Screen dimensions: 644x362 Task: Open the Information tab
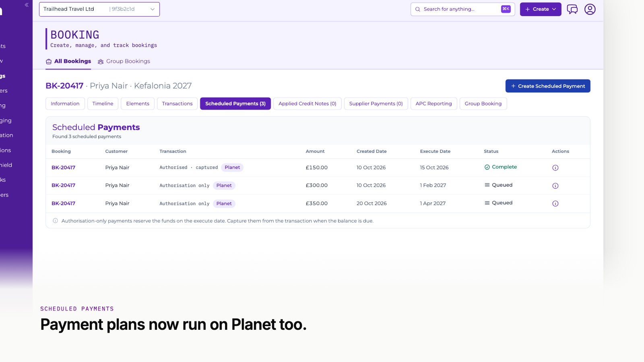pyautogui.click(x=65, y=104)
